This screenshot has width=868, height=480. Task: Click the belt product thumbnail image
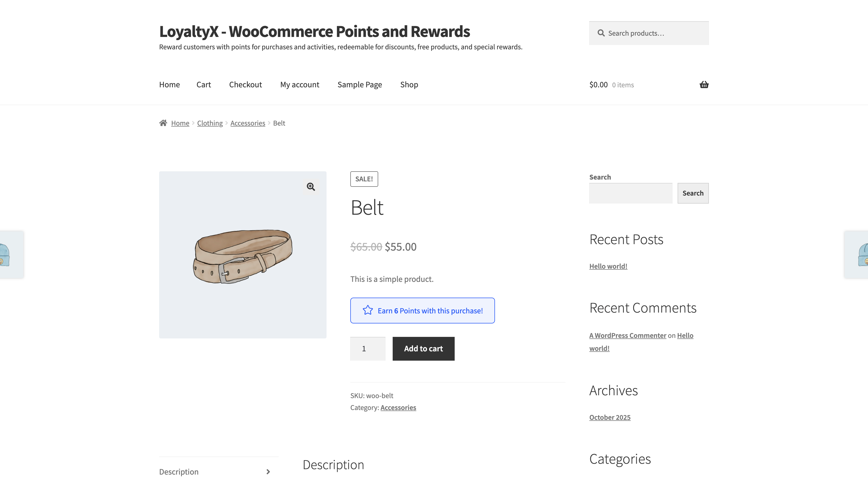tap(243, 255)
